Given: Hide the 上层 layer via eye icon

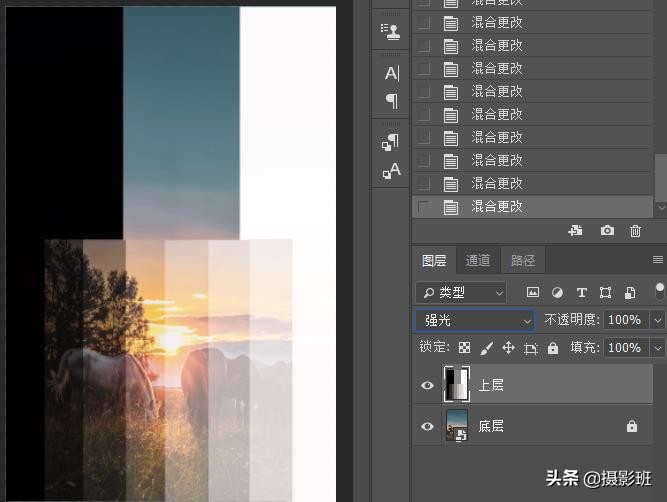Looking at the screenshot, I should 427,385.
